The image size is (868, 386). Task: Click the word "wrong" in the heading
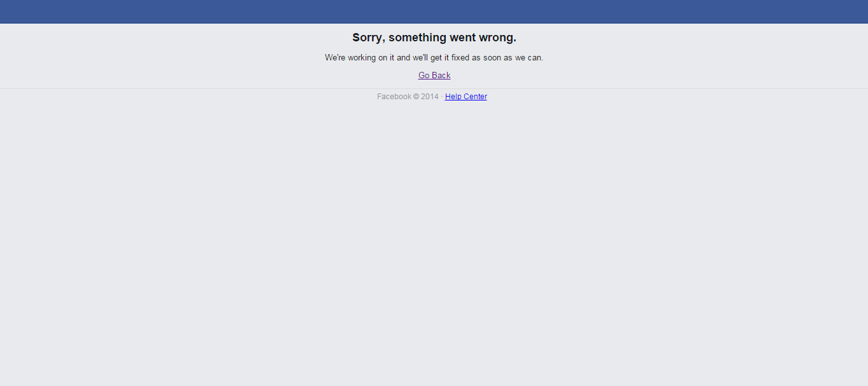pyautogui.click(x=497, y=38)
